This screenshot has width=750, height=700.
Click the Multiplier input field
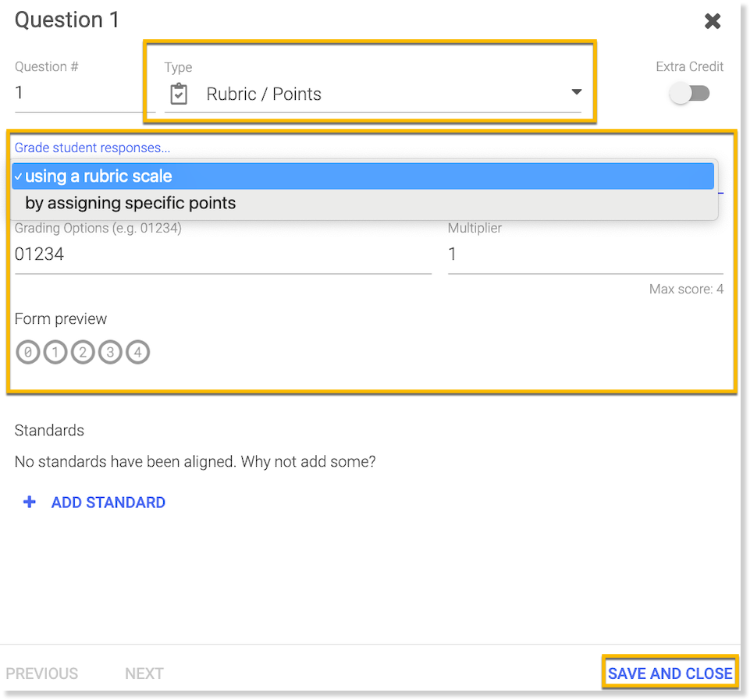[x=585, y=254]
